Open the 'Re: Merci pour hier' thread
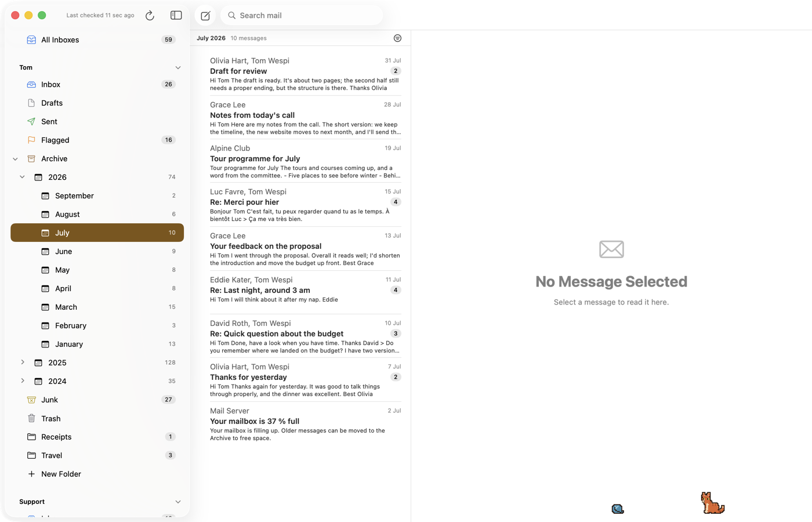This screenshot has width=812, height=522. pos(305,205)
